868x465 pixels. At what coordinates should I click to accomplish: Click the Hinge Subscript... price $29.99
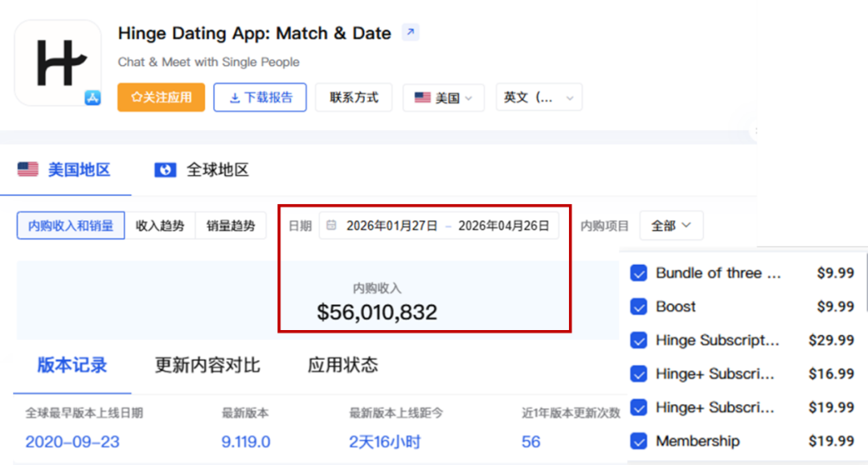[x=831, y=340]
